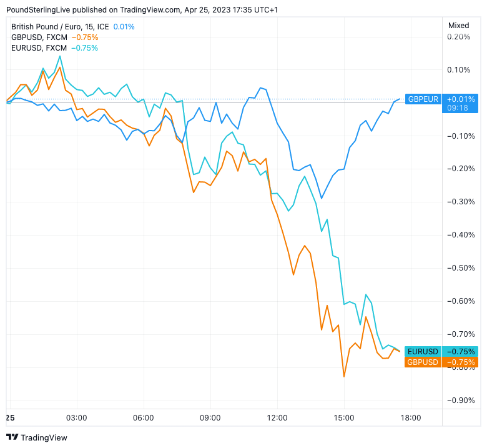Click the −0.75% EURUSD legend value

pyautogui.click(x=84, y=47)
